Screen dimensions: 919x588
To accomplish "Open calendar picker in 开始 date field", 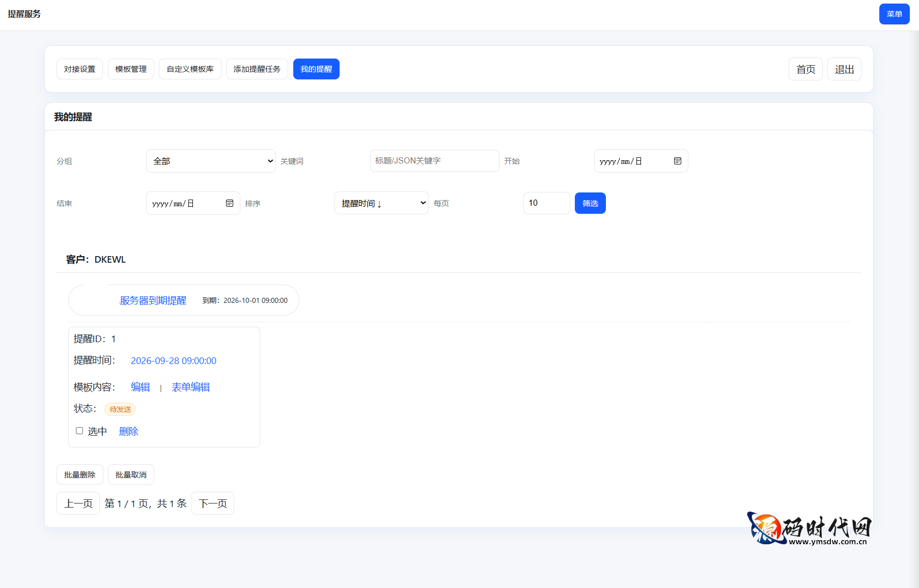I will 677,161.
